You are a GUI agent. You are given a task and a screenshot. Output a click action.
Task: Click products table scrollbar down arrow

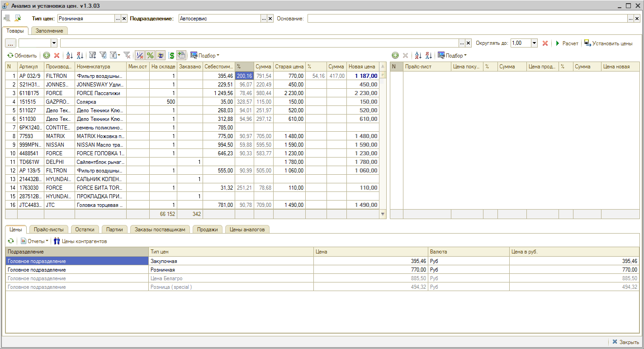(383, 214)
